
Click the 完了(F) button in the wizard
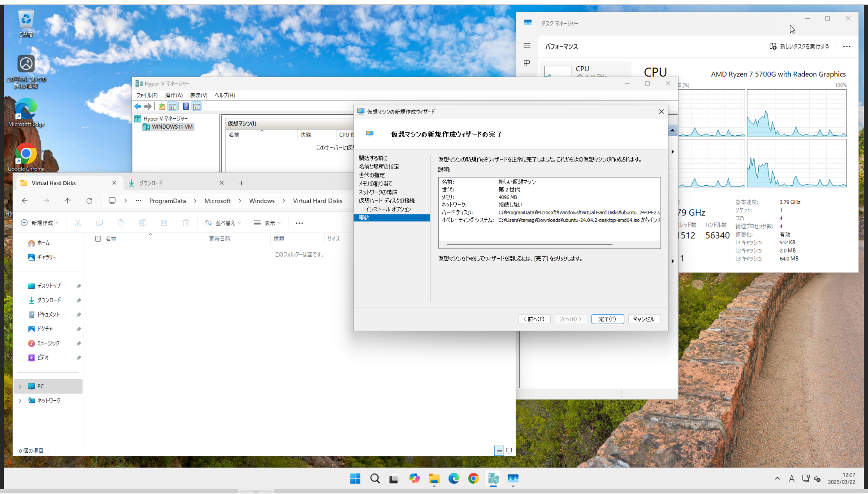click(x=607, y=319)
